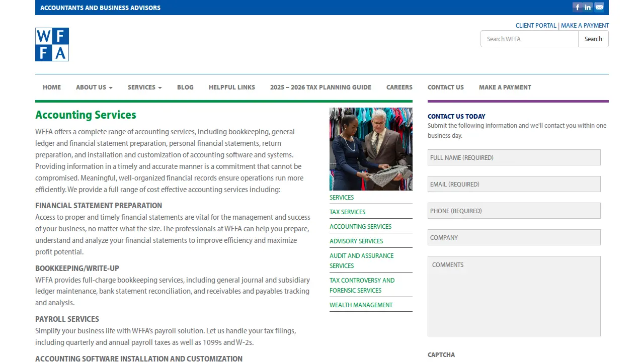The width and height of the screenshot is (644, 362).
Task: Click the Search button
Action: [593, 39]
